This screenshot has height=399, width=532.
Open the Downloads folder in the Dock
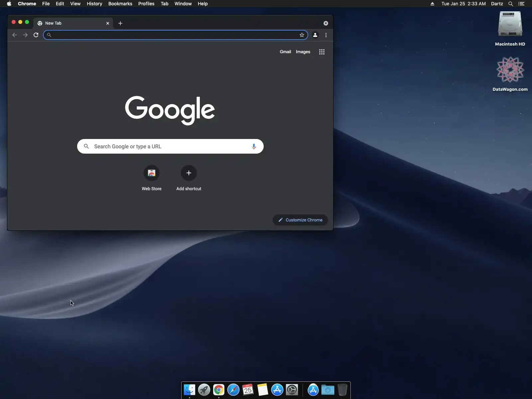point(328,390)
